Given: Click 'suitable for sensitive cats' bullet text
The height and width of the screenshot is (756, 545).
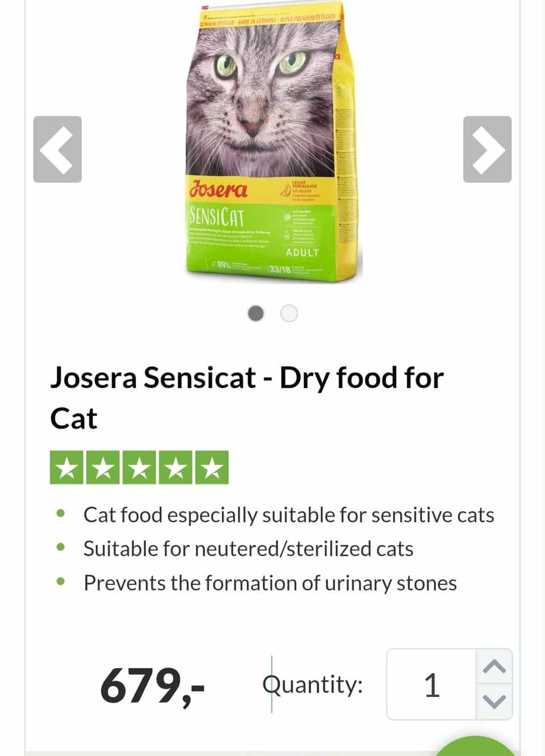Looking at the screenshot, I should pos(288,515).
